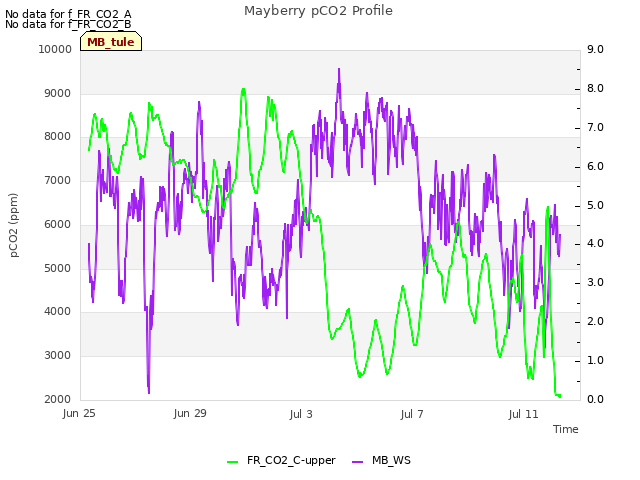Viewport: 640px width, 480px height.
Task: Click the Jul 7 date tick label
Action: [x=412, y=414]
